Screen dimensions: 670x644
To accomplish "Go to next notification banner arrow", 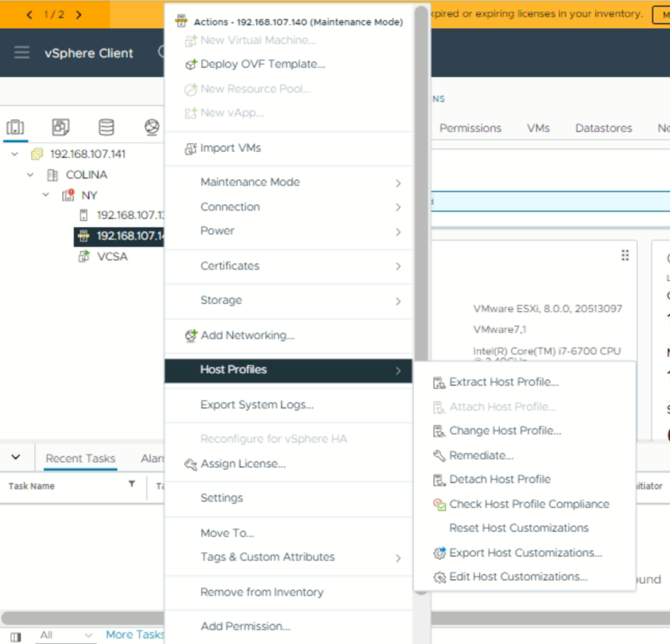I will [x=79, y=14].
